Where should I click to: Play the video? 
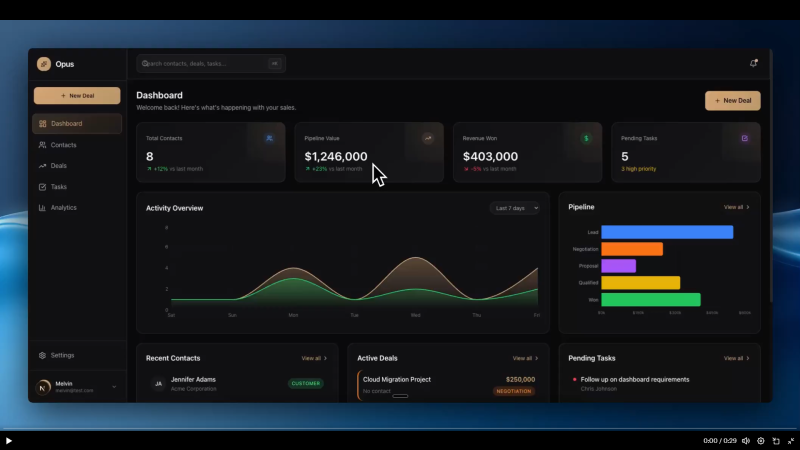(9, 440)
